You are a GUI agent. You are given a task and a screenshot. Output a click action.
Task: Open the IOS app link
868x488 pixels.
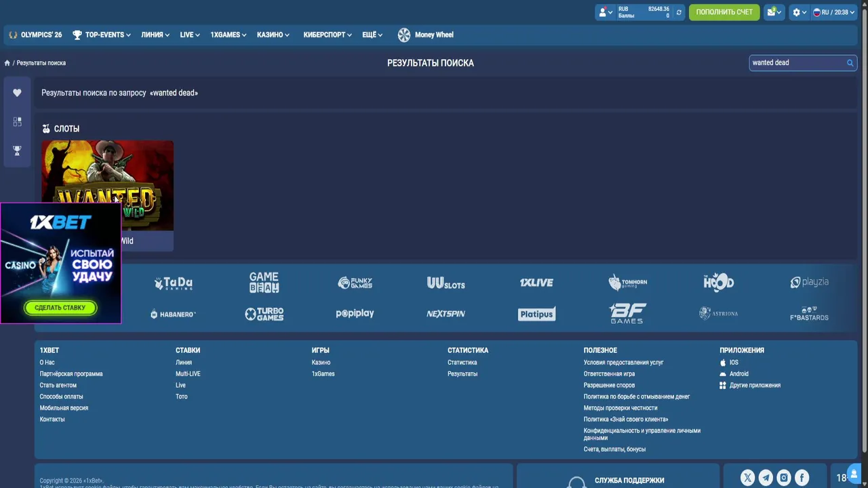[729, 363]
